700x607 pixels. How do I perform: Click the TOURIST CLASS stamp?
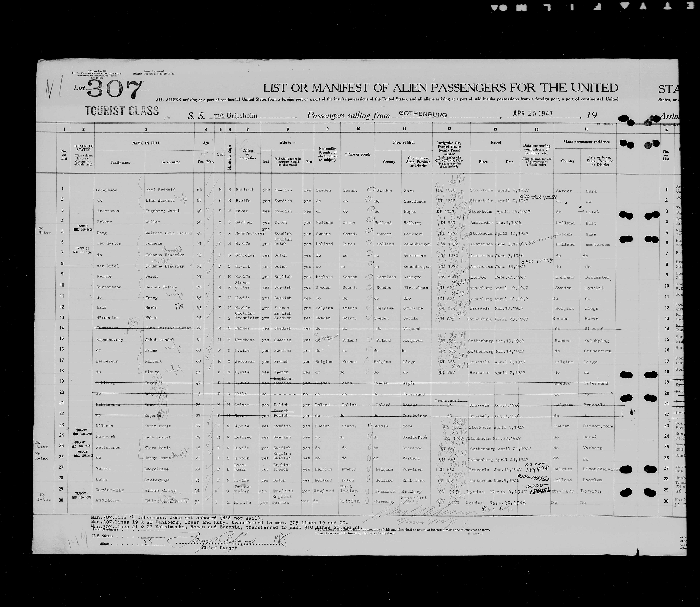click(122, 111)
